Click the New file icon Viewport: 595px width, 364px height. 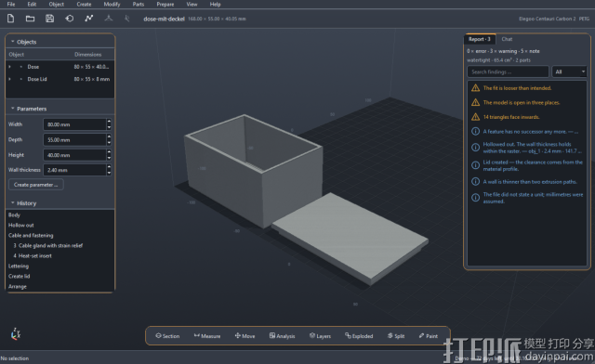(10, 19)
